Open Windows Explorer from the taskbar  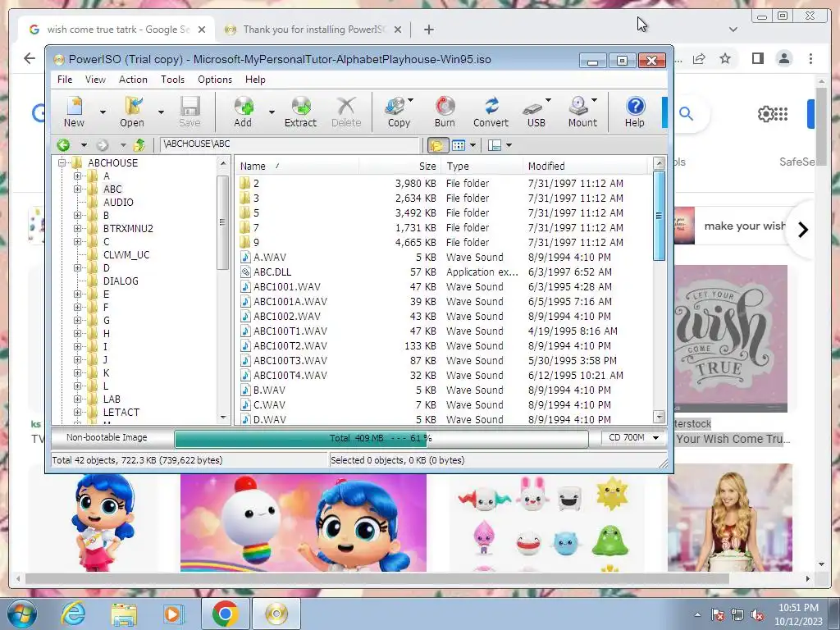(124, 614)
